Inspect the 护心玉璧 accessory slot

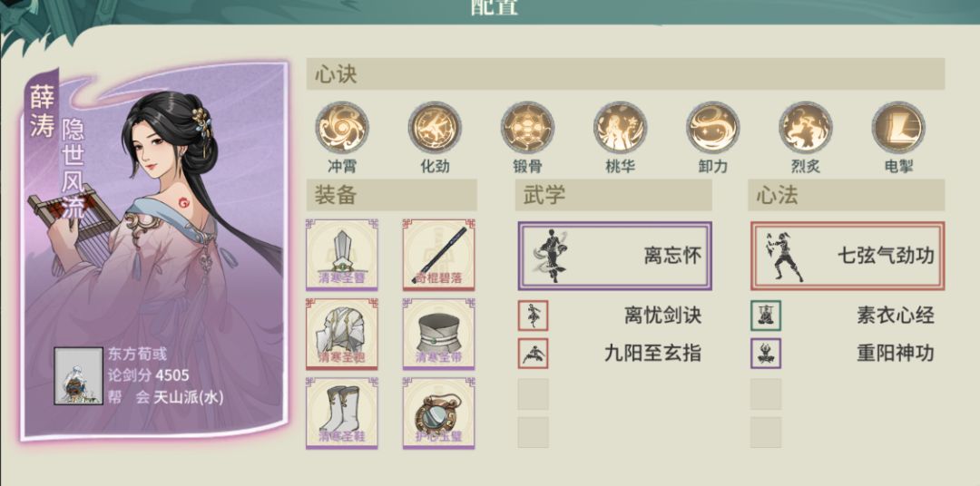(439, 413)
